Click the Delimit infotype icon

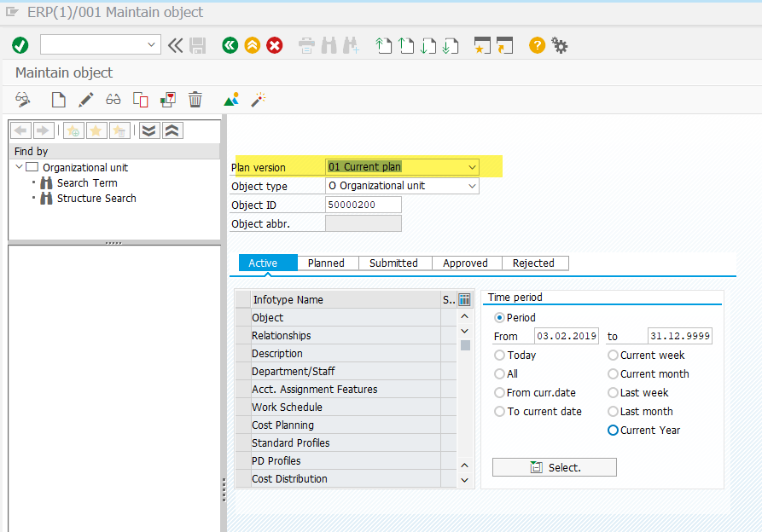click(167, 100)
